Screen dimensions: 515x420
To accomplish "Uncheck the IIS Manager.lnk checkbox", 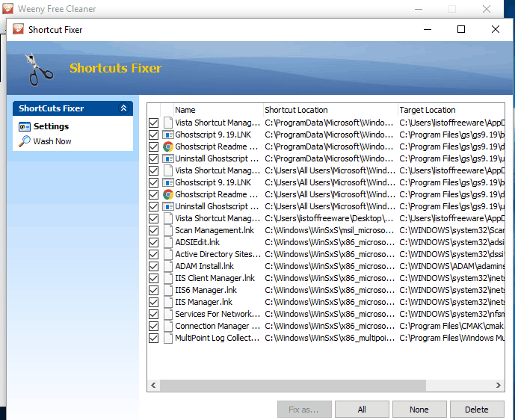I will click(153, 302).
